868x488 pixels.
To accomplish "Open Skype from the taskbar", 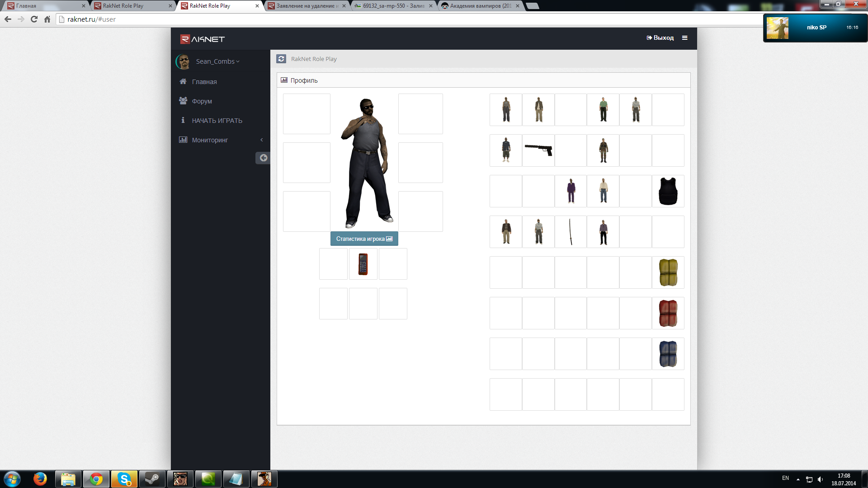I will click(124, 479).
